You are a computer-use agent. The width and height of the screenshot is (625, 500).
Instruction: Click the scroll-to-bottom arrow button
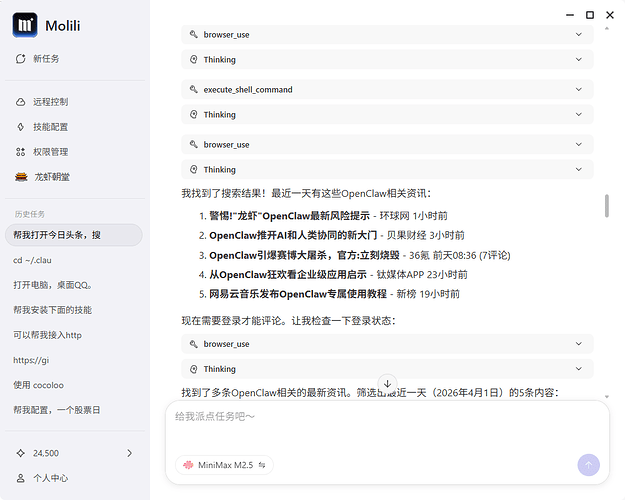click(387, 384)
